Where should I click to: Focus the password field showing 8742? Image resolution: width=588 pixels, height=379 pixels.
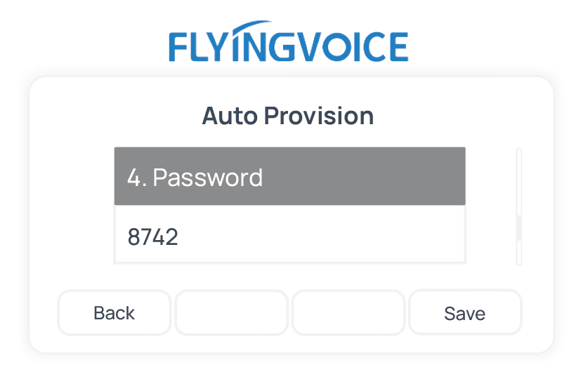(x=289, y=237)
